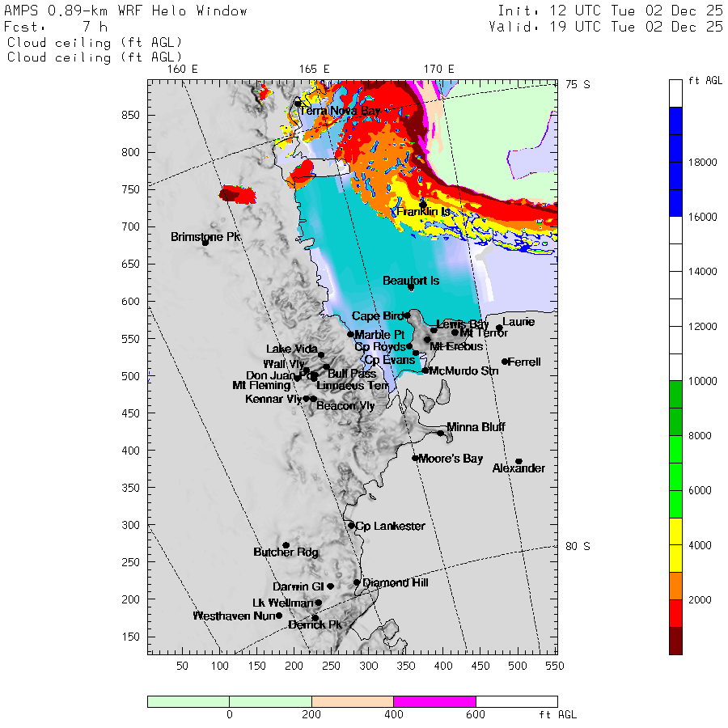Select the Derrick Pk label
The image size is (728, 728).
pyautogui.click(x=315, y=625)
